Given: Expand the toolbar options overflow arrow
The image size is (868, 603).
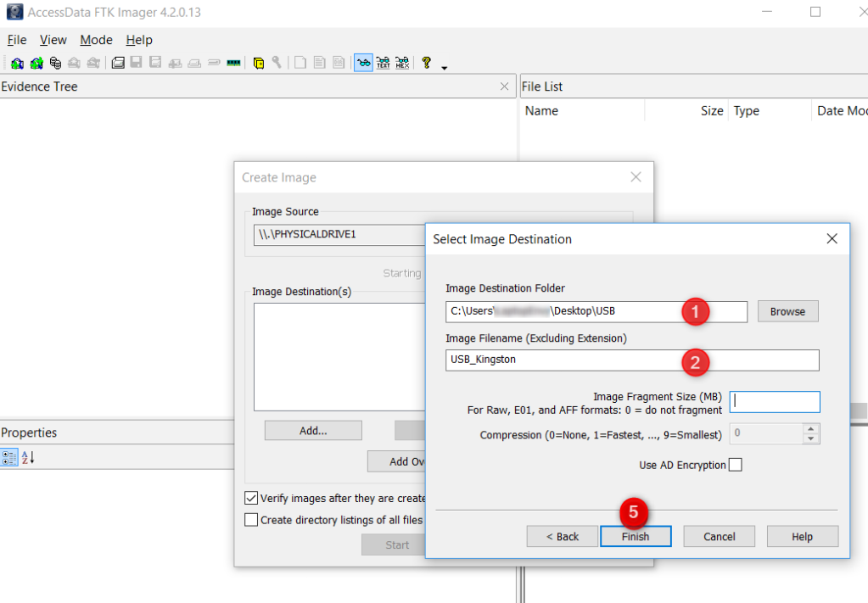Looking at the screenshot, I should click(444, 67).
